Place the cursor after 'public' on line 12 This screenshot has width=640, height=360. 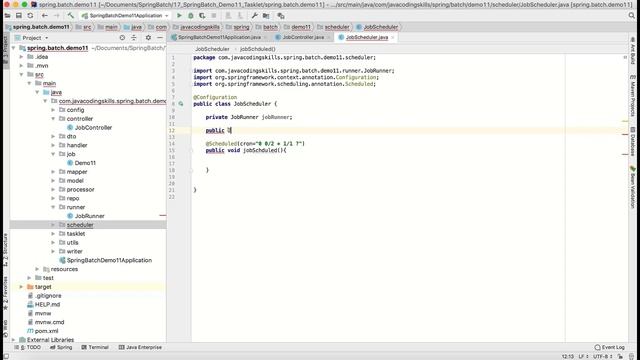pyautogui.click(x=225, y=131)
